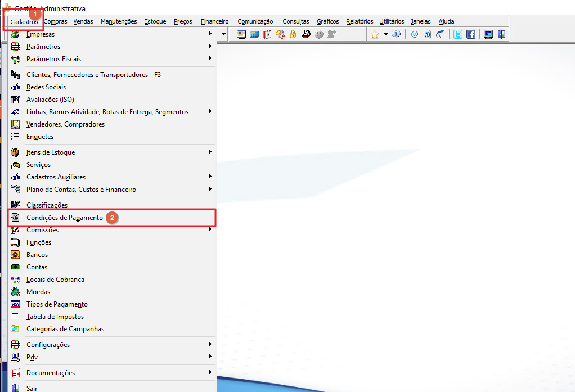Expand Plano de Contas, Custos e Financeiro arrow
This screenshot has height=392, width=575.
[210, 189]
